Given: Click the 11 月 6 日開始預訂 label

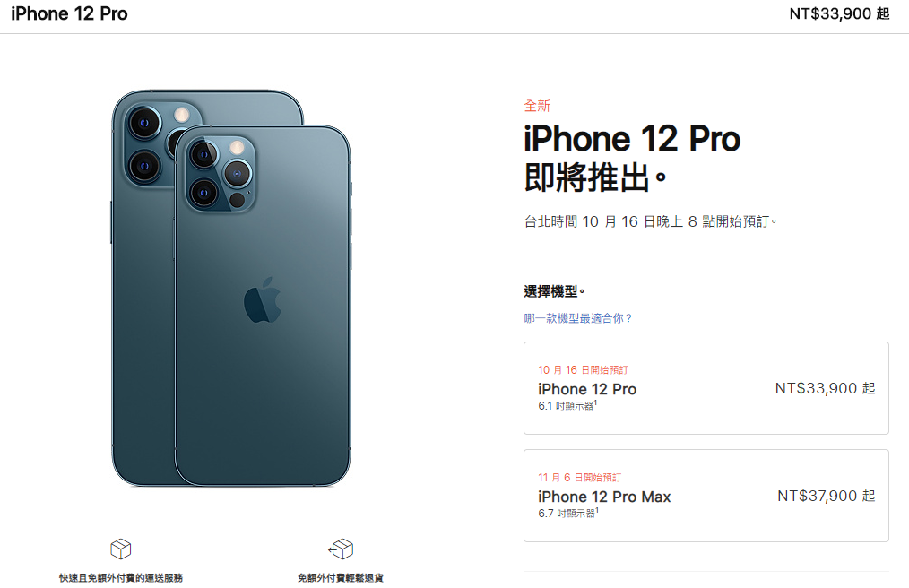Looking at the screenshot, I should (580, 477).
